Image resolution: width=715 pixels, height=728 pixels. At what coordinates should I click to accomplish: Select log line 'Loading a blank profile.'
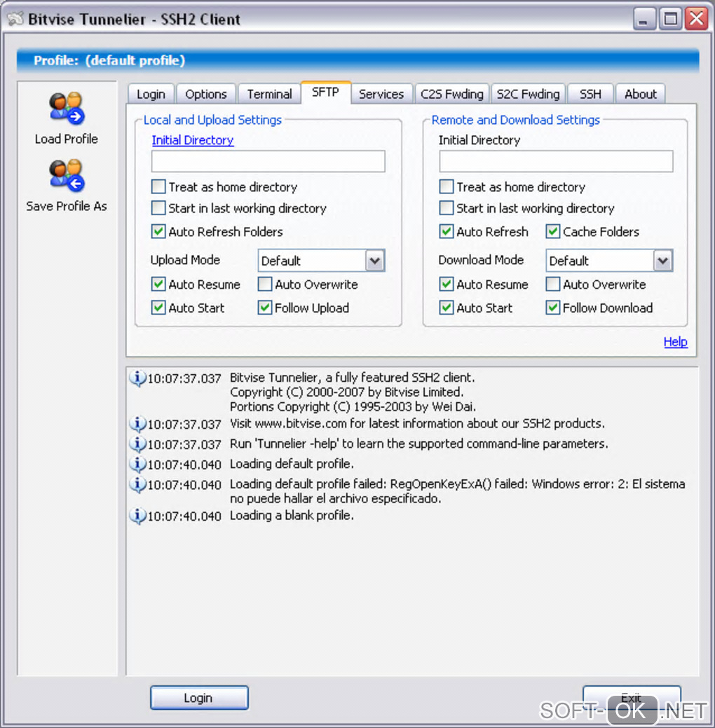[292, 516]
